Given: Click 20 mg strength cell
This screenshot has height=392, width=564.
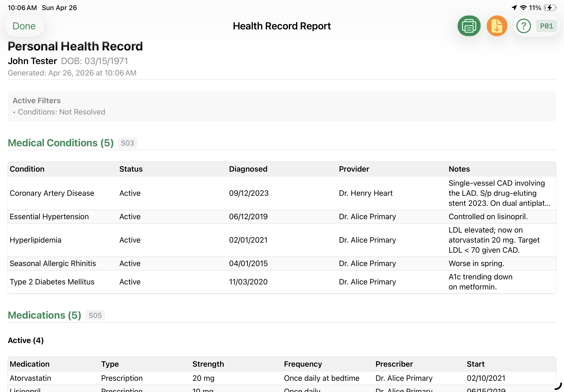Looking at the screenshot, I should 203,378.
